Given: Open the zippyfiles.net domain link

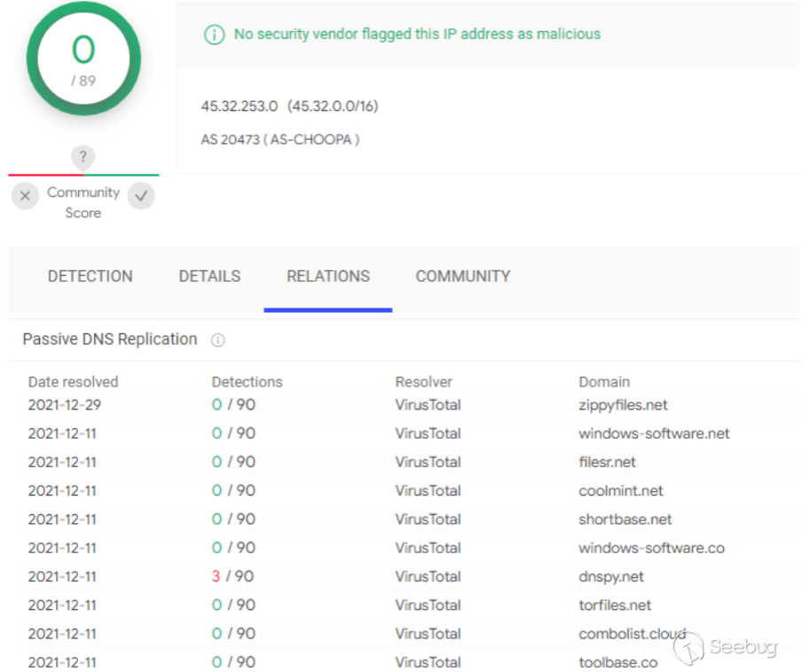Looking at the screenshot, I should (x=623, y=405).
